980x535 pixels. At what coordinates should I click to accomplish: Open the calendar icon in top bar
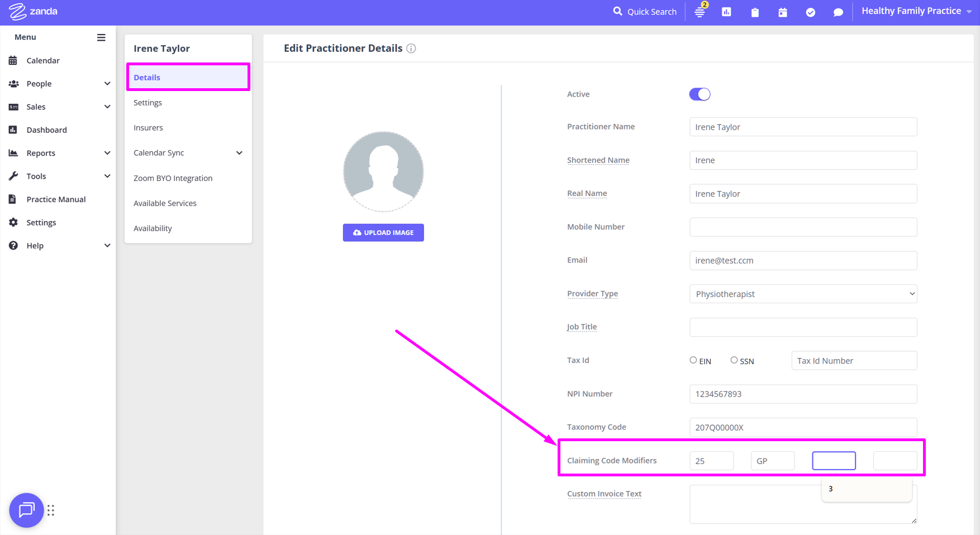782,12
